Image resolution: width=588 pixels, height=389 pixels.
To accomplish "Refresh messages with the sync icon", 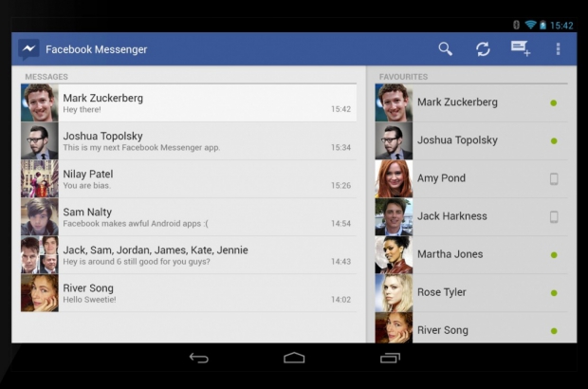I will coord(483,49).
